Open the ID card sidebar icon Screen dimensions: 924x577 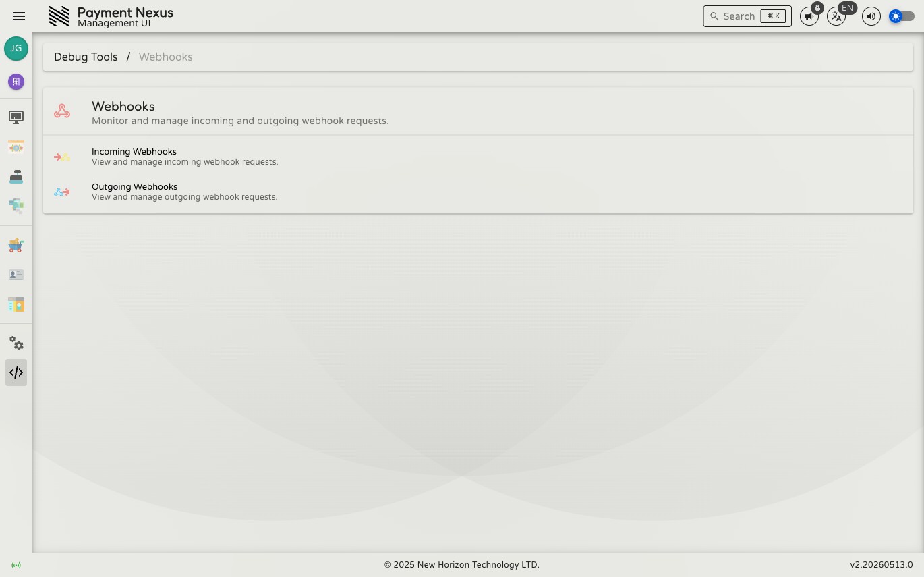click(16, 275)
